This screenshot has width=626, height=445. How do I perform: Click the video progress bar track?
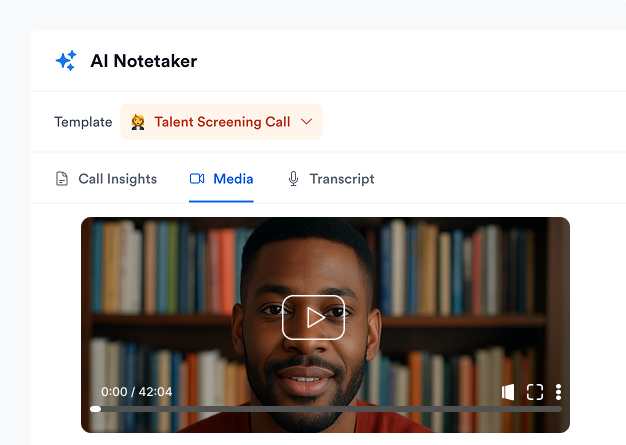[326, 409]
